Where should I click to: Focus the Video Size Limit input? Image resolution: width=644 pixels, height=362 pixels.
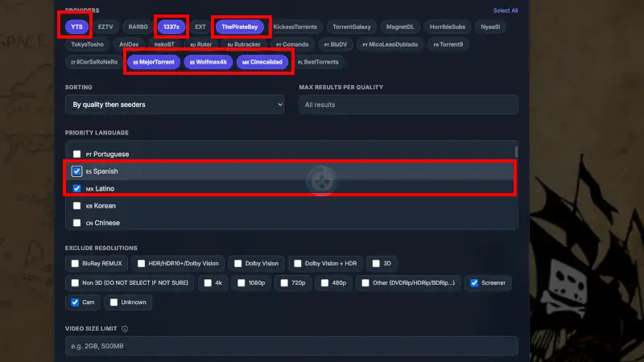pos(291,346)
